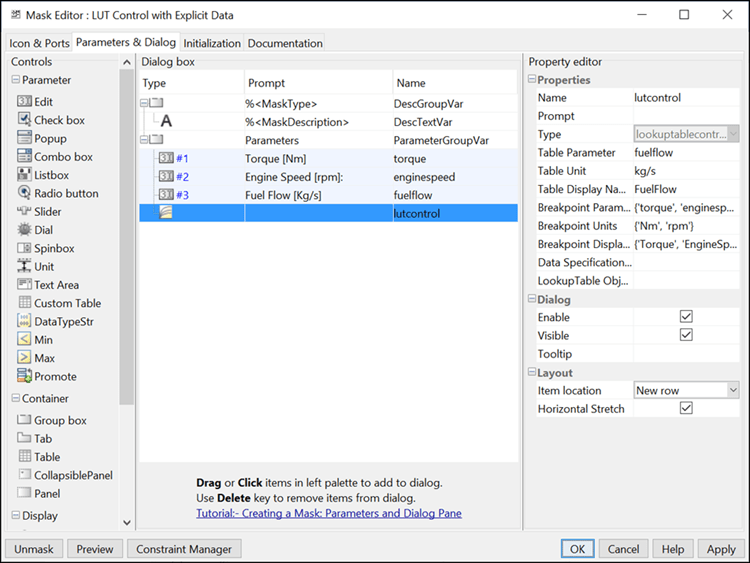This screenshot has width=750, height=563.
Task: Pick the Dial control icon
Action: [x=25, y=230]
